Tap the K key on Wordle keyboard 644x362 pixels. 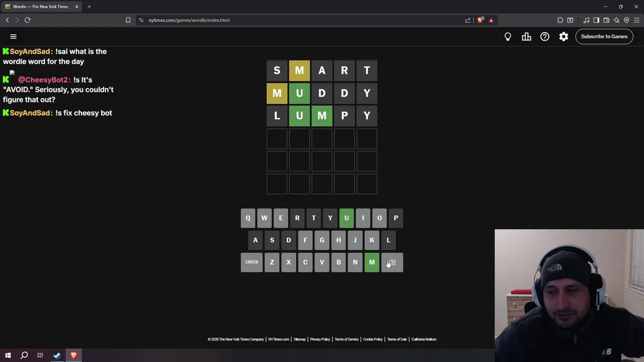point(372,240)
